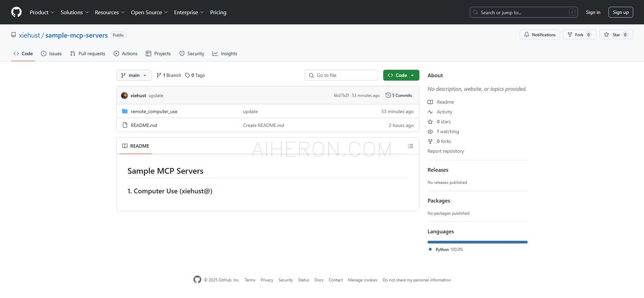Open the Product dropdown menu
Screen dimensions: 644x298
point(42,12)
